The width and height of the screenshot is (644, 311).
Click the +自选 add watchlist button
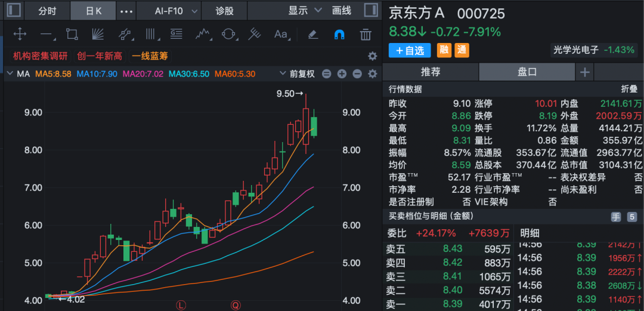coord(410,51)
